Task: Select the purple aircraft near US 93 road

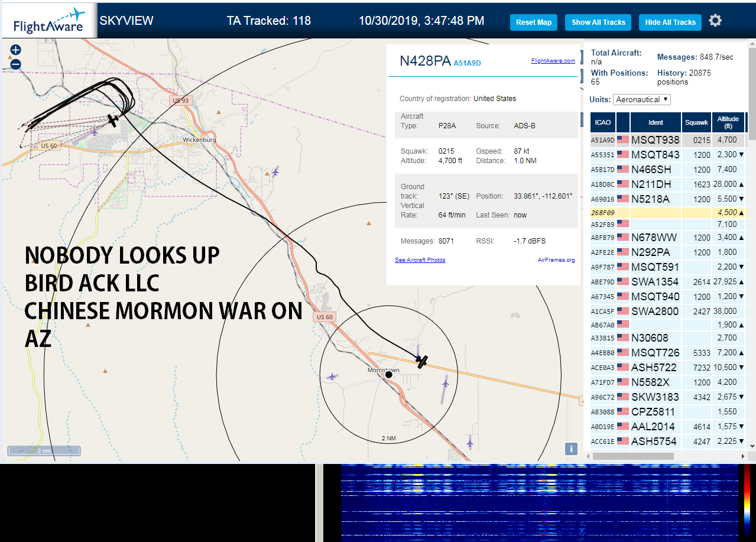Action: (275, 172)
